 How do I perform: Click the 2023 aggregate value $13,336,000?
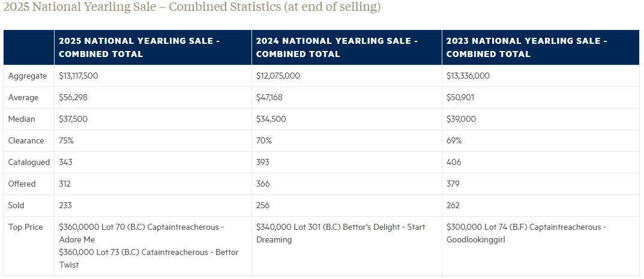click(x=468, y=76)
